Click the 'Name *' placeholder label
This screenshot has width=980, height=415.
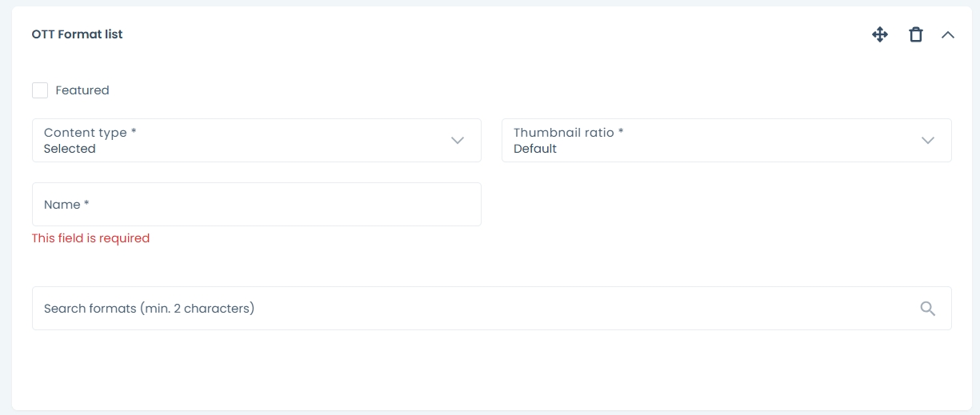(x=66, y=205)
